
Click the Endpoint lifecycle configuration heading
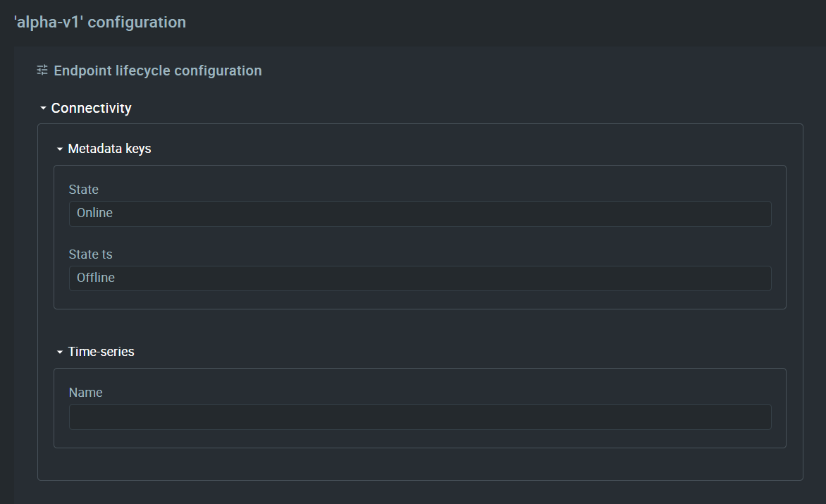[157, 70]
